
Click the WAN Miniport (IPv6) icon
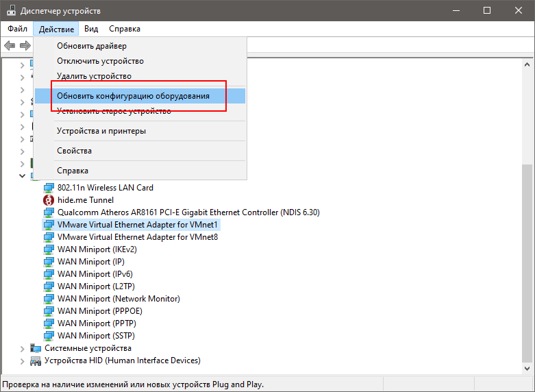(49, 274)
